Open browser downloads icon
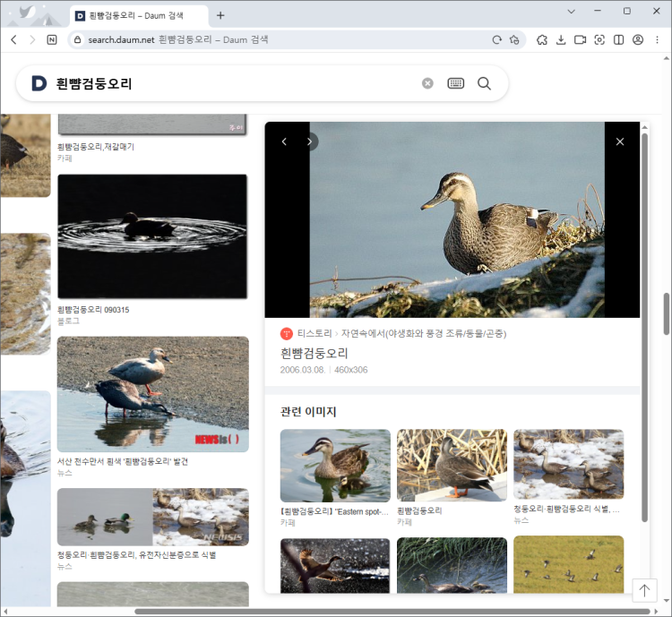 coord(561,39)
